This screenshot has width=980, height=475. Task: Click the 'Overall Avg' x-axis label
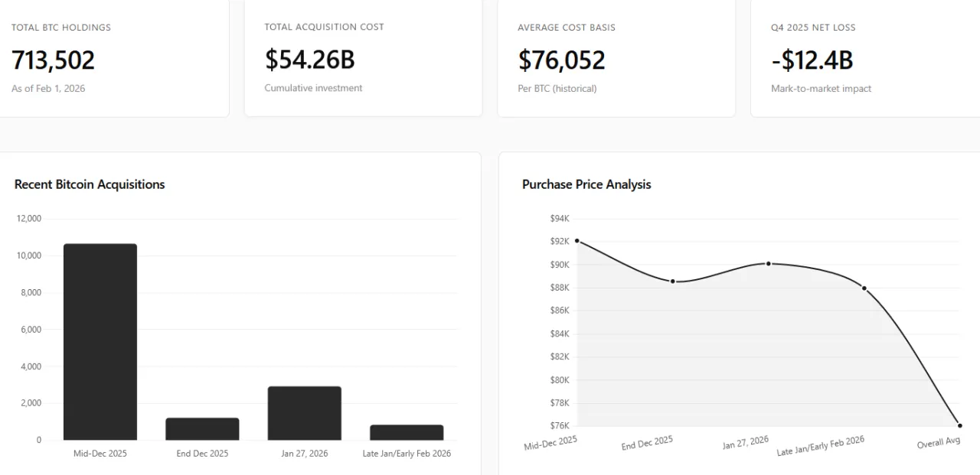939,444
